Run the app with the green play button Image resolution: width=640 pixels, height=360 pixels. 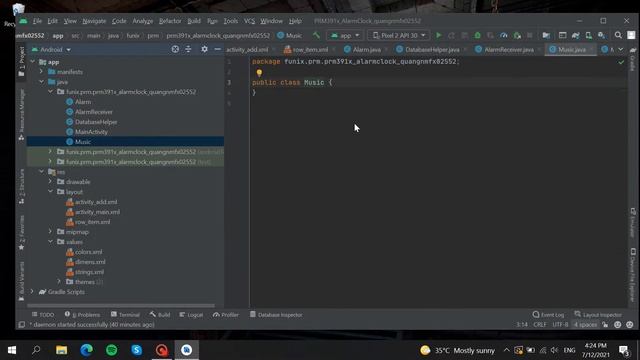coord(438,36)
